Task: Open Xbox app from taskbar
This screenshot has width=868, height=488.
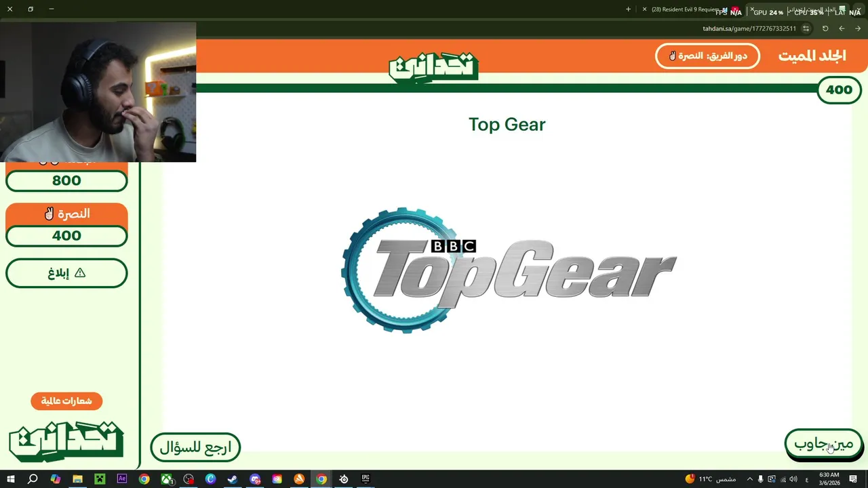Action: (x=166, y=479)
